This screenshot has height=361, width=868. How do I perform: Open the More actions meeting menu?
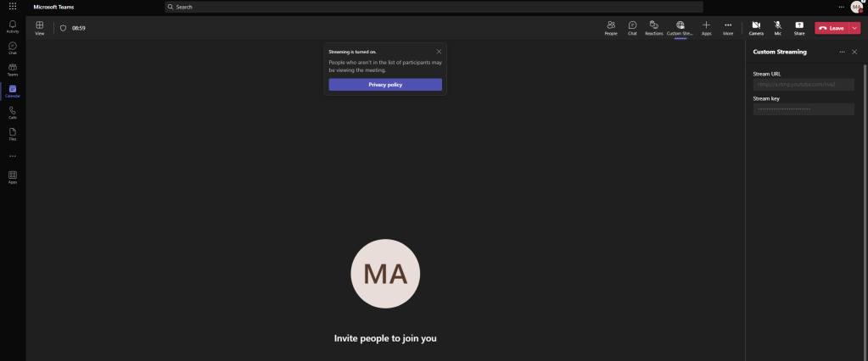point(728,27)
